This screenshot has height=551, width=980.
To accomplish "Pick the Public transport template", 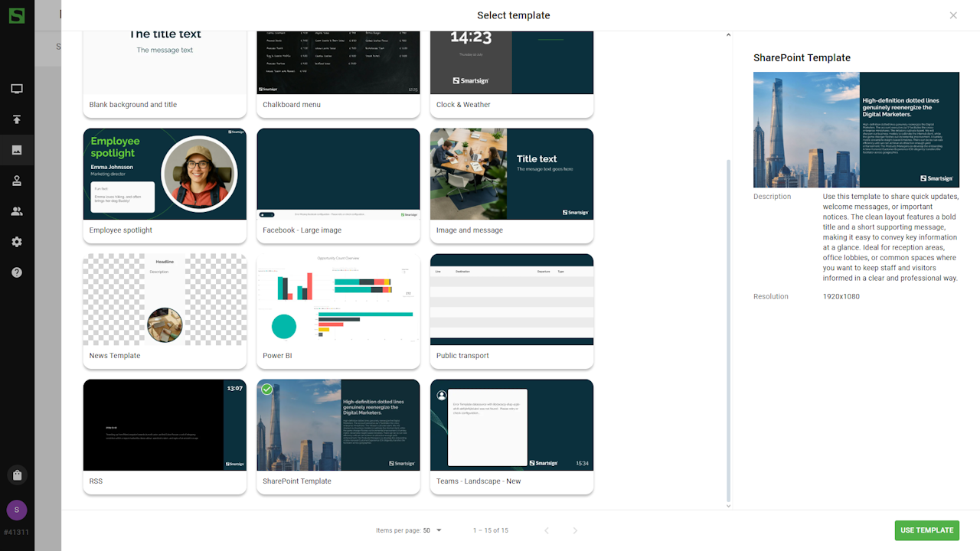I will pos(511,311).
